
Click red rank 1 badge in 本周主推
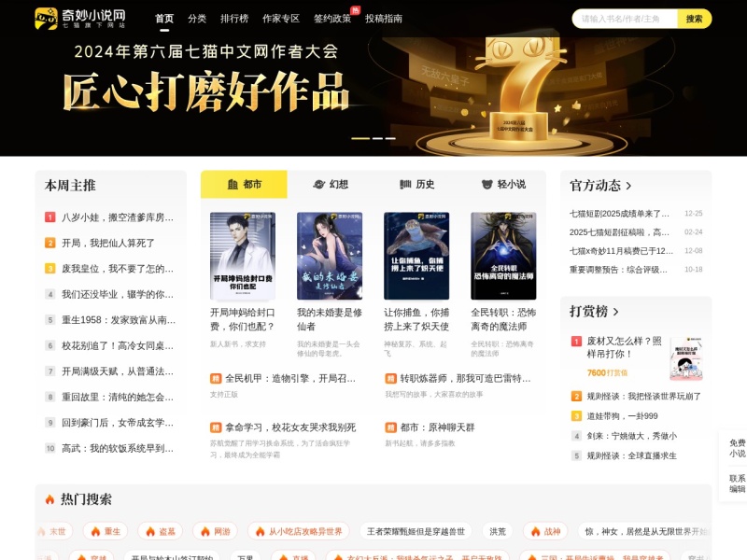(50, 217)
